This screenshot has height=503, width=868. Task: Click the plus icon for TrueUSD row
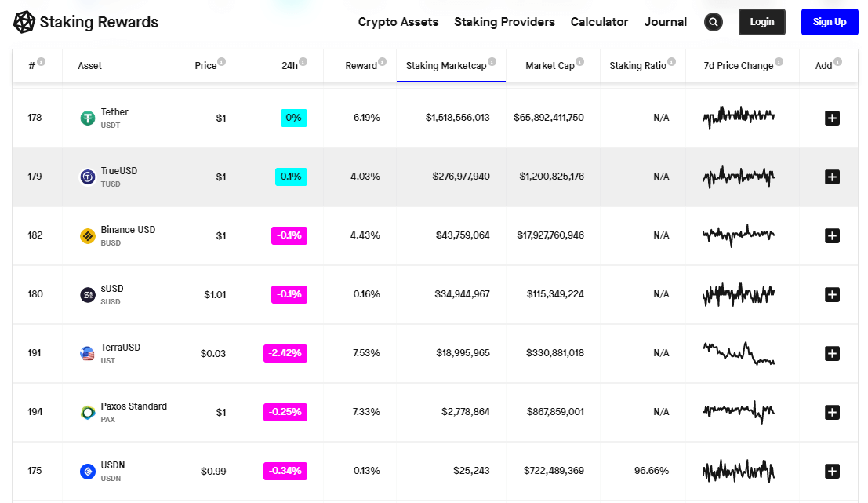(x=832, y=177)
